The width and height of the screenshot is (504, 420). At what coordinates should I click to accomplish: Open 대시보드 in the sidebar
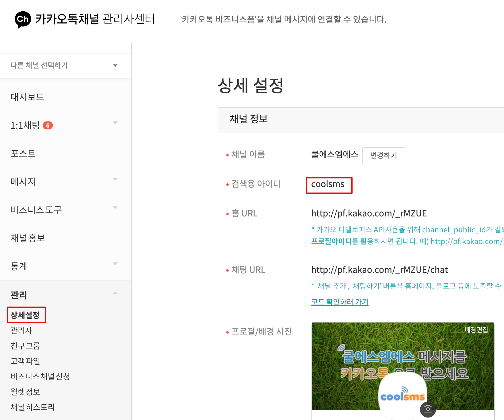pos(27,97)
